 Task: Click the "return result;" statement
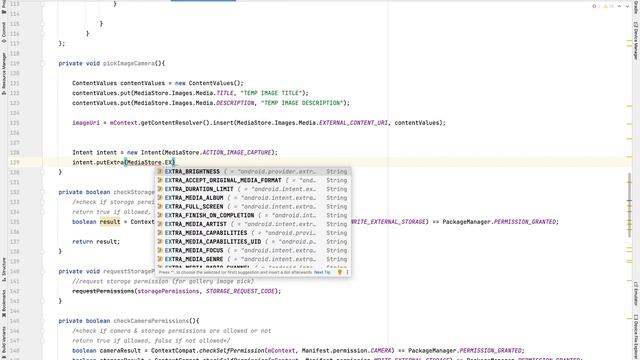tap(96, 242)
